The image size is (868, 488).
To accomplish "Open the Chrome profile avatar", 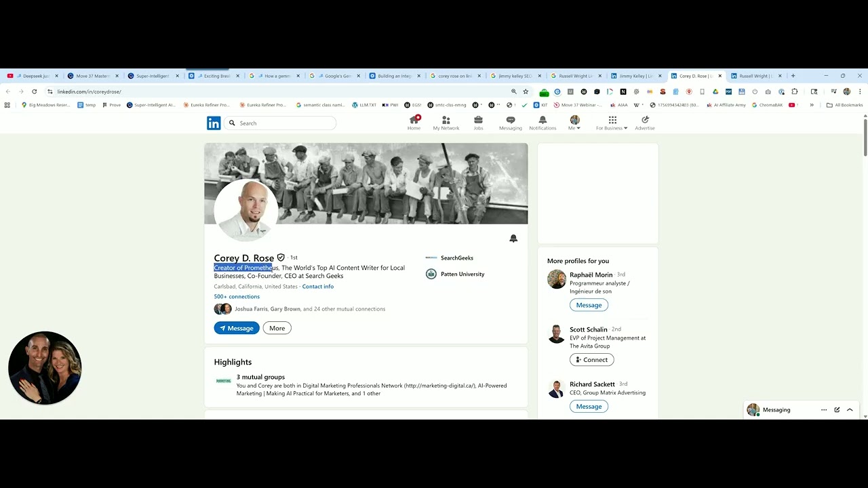I will pos(847,91).
